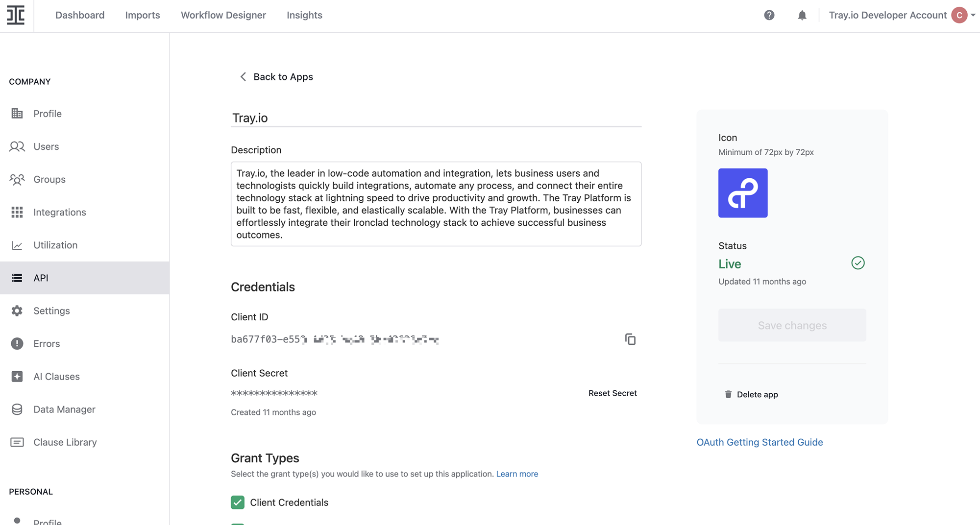Click the Save changes button
This screenshot has width=980, height=525.
point(792,325)
